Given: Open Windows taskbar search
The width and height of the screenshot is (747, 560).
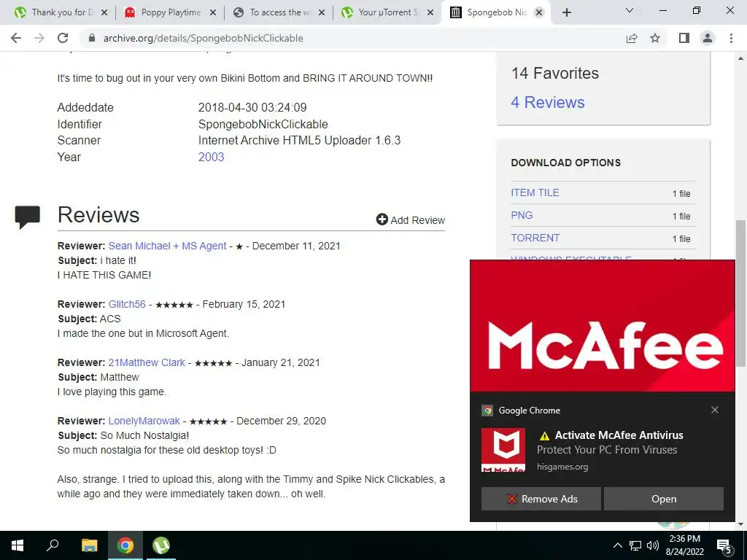Looking at the screenshot, I should 53,545.
